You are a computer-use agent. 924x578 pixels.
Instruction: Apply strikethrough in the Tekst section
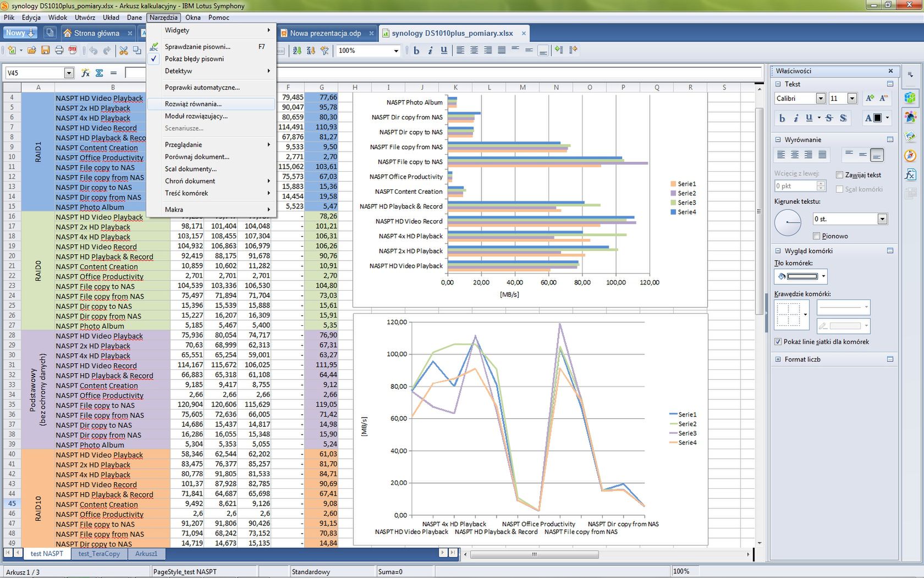click(x=829, y=118)
